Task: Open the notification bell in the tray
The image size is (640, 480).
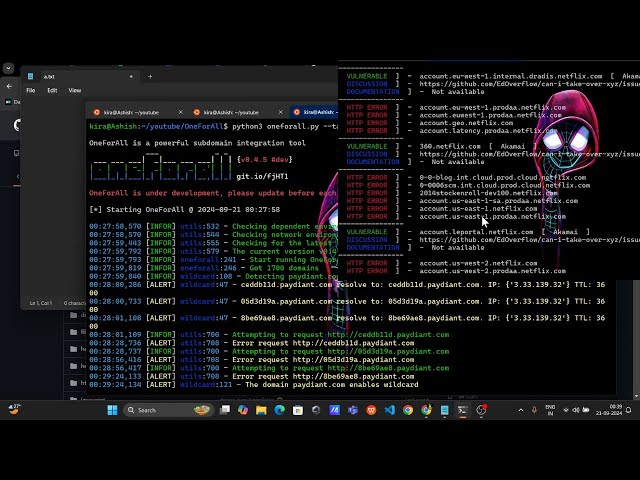Action: (629, 410)
